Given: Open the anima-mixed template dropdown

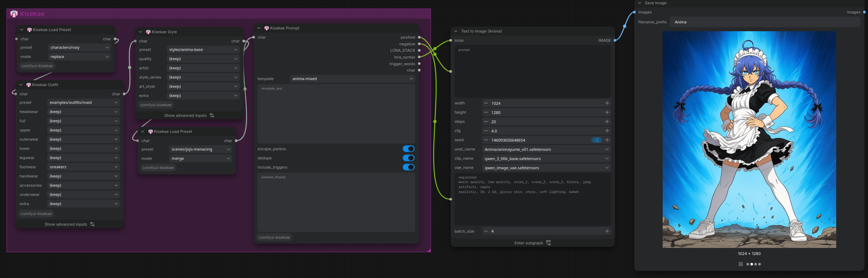Looking at the screenshot, I should [x=352, y=79].
